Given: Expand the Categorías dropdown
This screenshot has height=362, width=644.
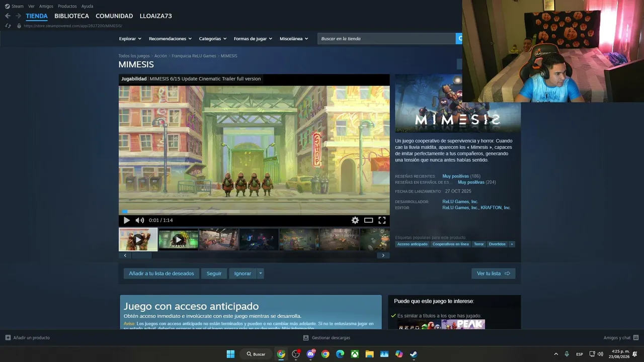Looking at the screenshot, I should tap(213, 39).
